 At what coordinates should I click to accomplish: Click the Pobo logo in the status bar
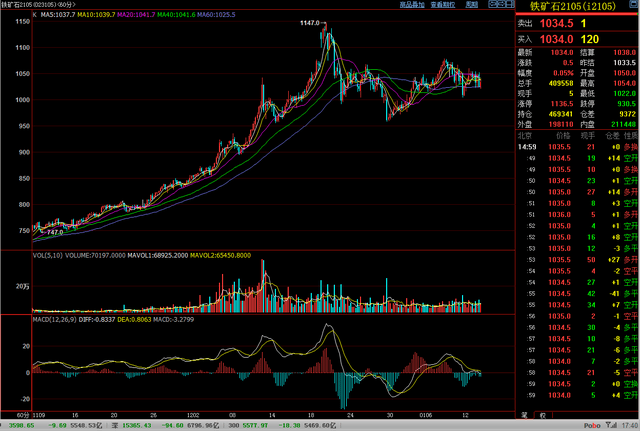pos(592,425)
